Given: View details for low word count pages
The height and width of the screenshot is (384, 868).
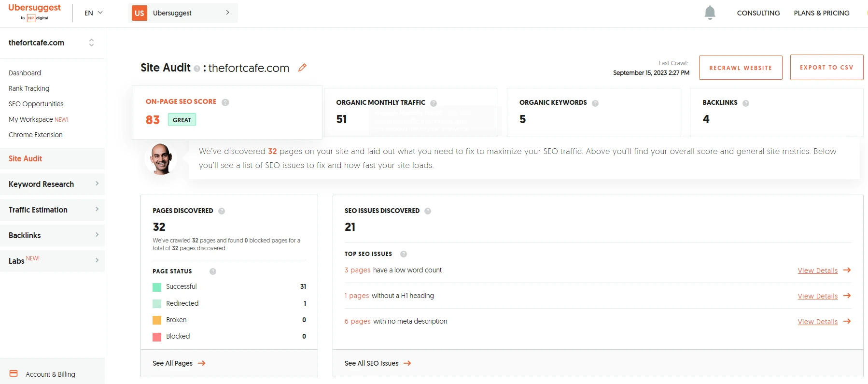Looking at the screenshot, I should (818, 270).
